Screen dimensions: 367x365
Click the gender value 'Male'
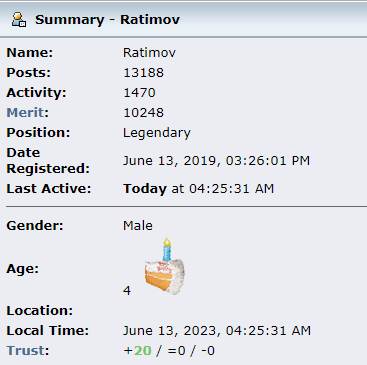tap(138, 226)
